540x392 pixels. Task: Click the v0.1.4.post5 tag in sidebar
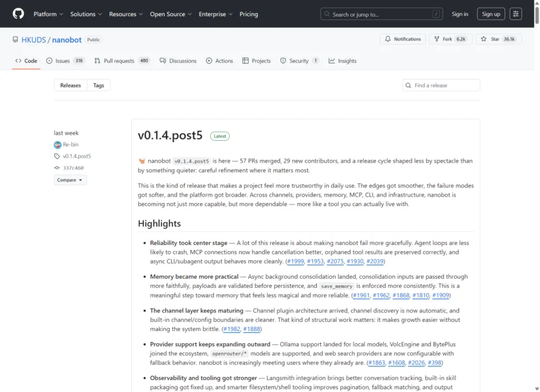pyautogui.click(x=76, y=156)
